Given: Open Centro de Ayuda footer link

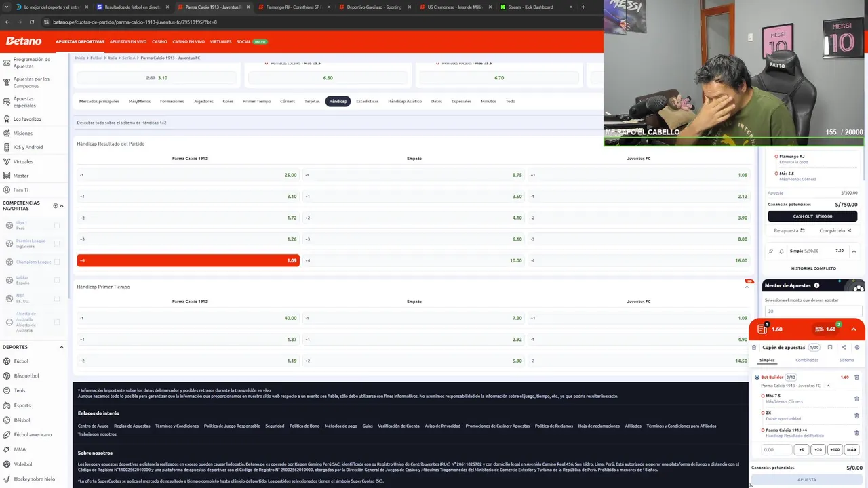Looking at the screenshot, I should [x=93, y=426].
